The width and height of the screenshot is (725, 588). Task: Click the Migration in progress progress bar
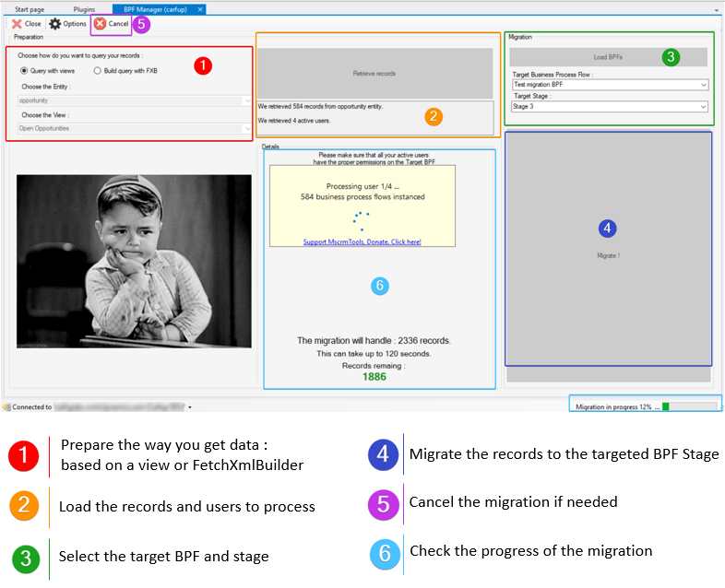tap(689, 406)
